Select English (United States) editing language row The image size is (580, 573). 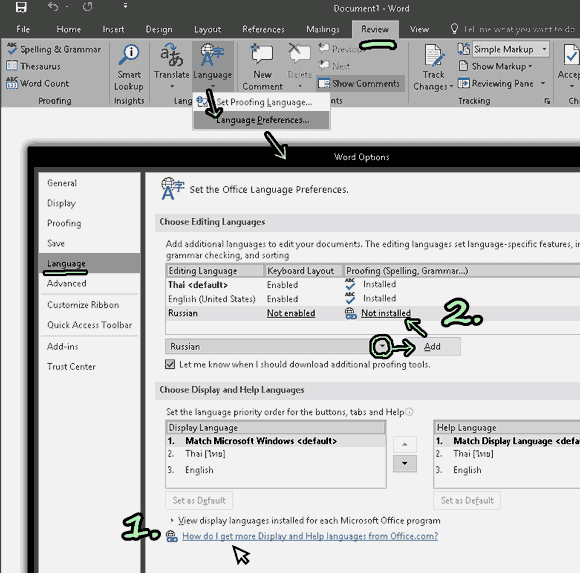pos(373,299)
